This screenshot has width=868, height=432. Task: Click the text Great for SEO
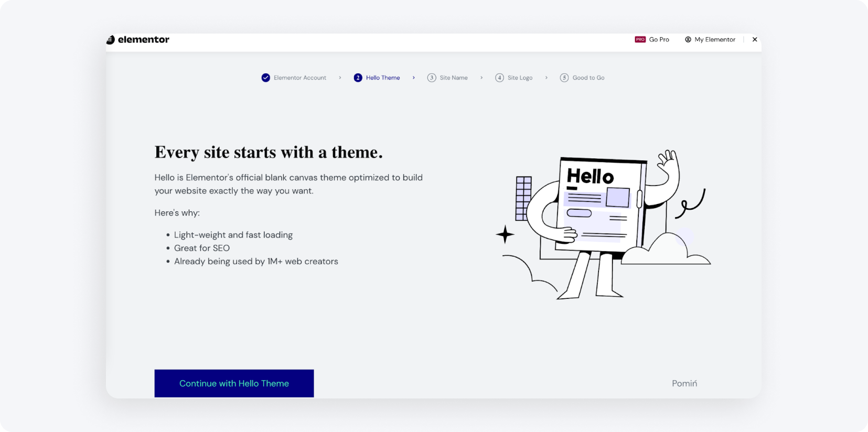coord(202,248)
